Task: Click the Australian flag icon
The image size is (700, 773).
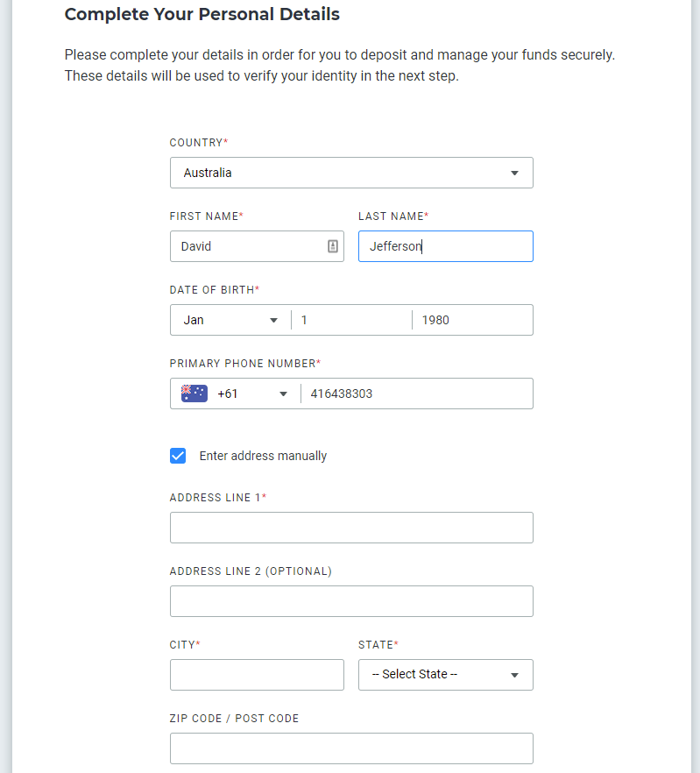Action: click(x=194, y=394)
